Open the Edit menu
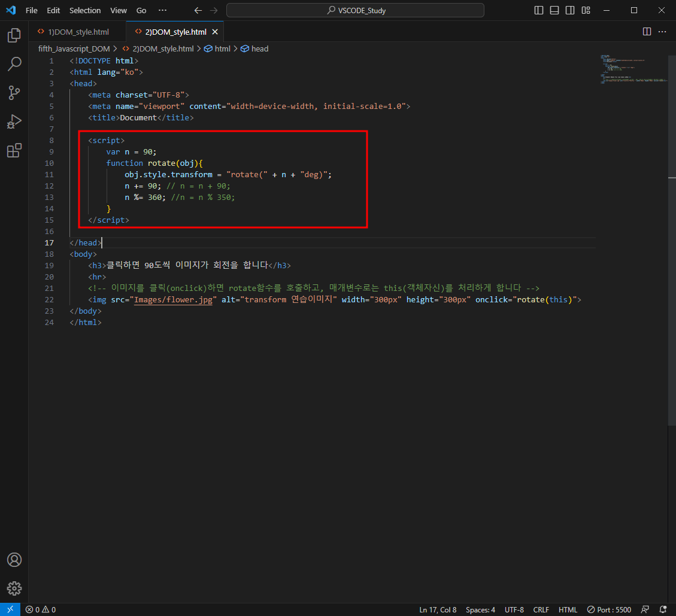 53,10
